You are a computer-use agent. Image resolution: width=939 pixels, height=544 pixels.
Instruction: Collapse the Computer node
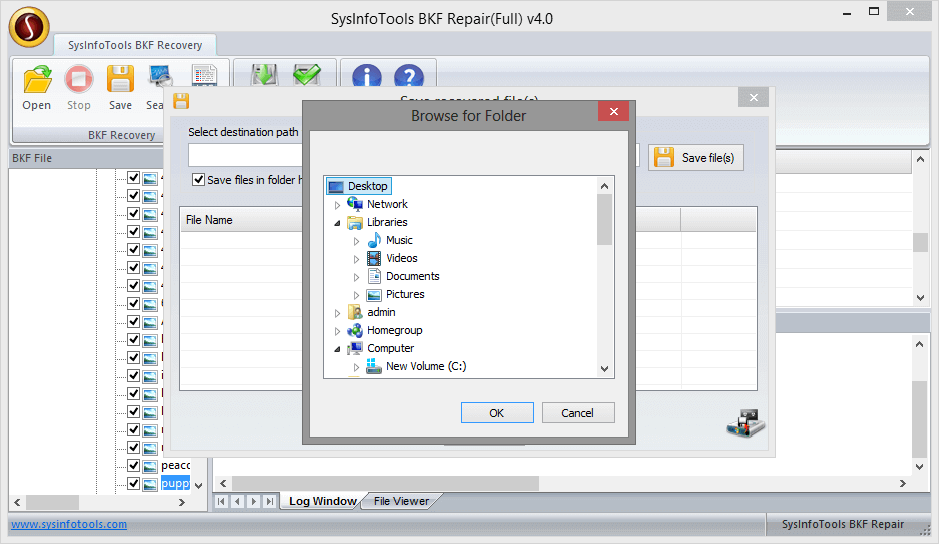pyautogui.click(x=337, y=349)
